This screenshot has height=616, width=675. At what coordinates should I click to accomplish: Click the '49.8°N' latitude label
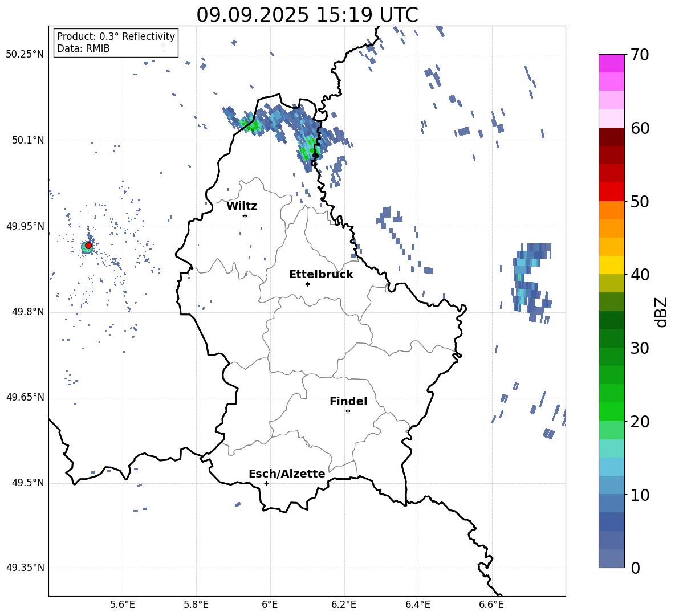[x=27, y=312]
